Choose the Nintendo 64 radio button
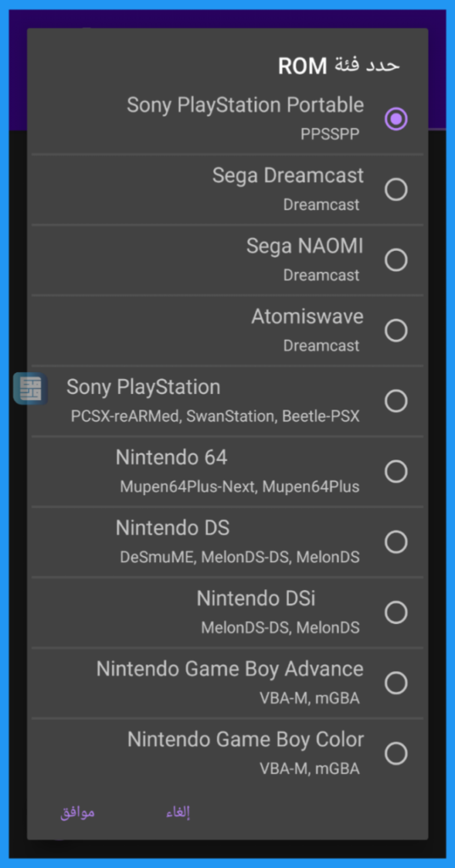This screenshot has width=455, height=868. click(396, 471)
